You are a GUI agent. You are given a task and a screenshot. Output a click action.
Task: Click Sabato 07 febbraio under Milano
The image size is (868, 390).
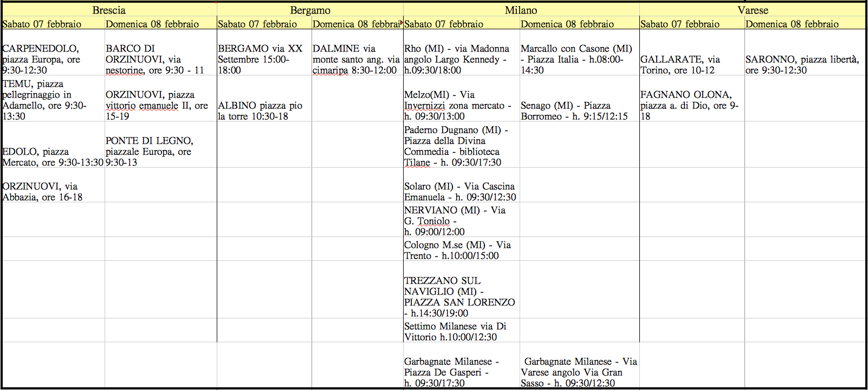coord(462,24)
